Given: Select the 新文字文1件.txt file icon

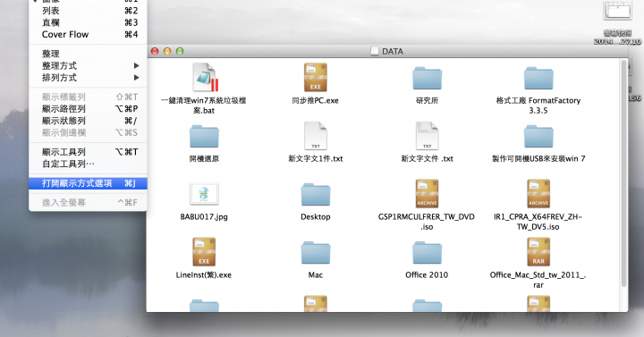Looking at the screenshot, I should (x=316, y=136).
